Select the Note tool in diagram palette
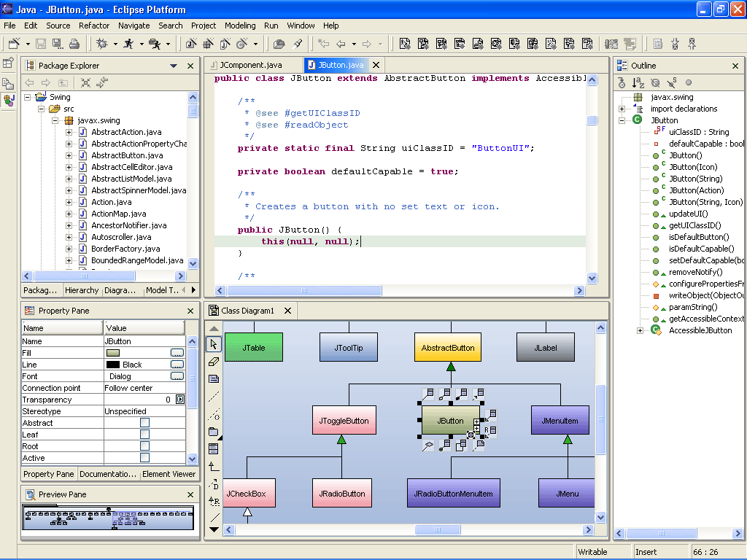 (214, 379)
